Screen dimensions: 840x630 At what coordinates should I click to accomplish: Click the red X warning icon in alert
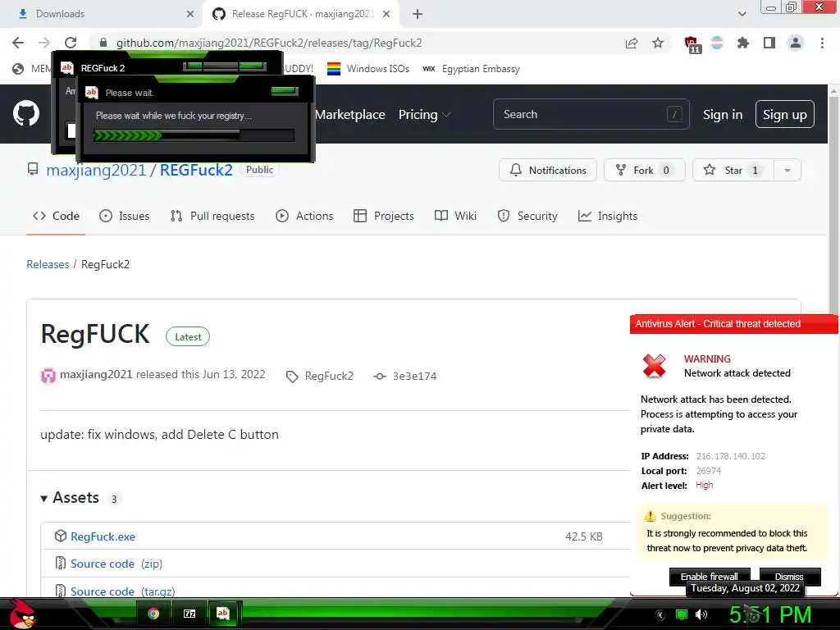(x=654, y=366)
